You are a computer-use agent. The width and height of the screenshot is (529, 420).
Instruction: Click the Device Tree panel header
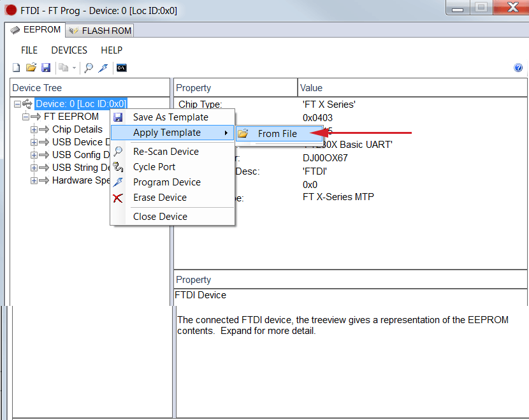pos(90,88)
